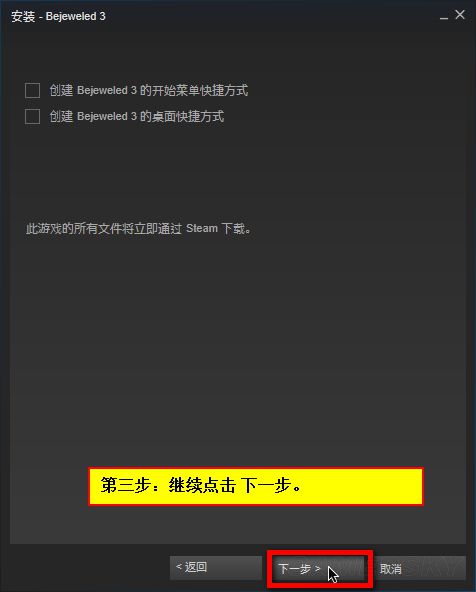
Task: Go back with the 返回 button
Action: 216,567
